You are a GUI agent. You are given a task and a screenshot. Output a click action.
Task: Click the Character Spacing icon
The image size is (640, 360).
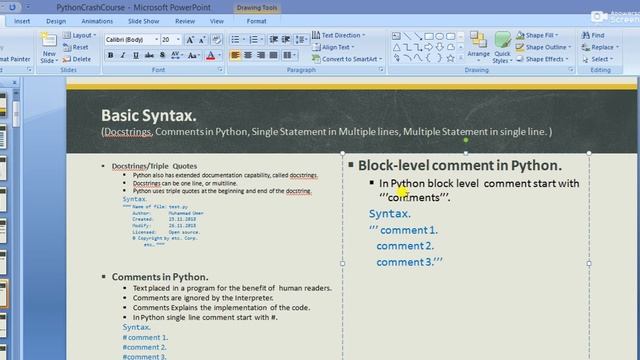(176, 56)
